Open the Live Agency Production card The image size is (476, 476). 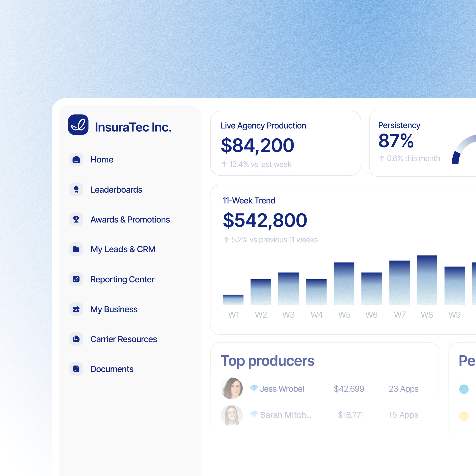pyautogui.click(x=286, y=143)
